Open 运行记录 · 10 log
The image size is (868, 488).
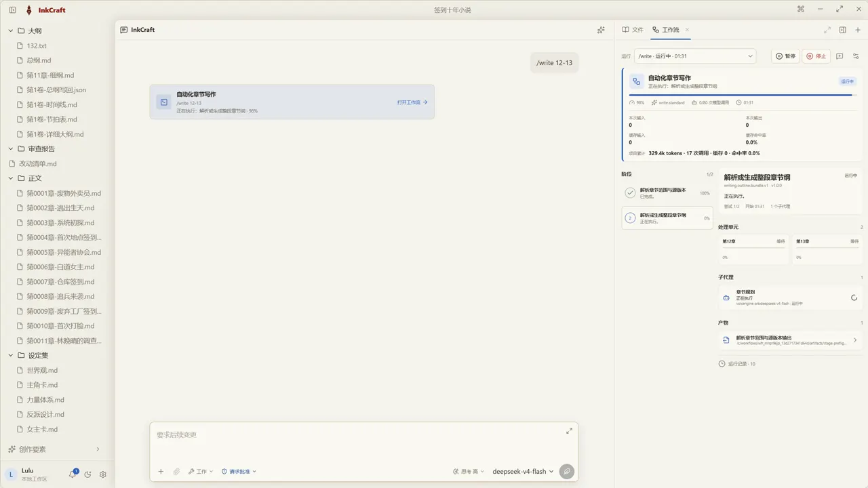(x=737, y=364)
